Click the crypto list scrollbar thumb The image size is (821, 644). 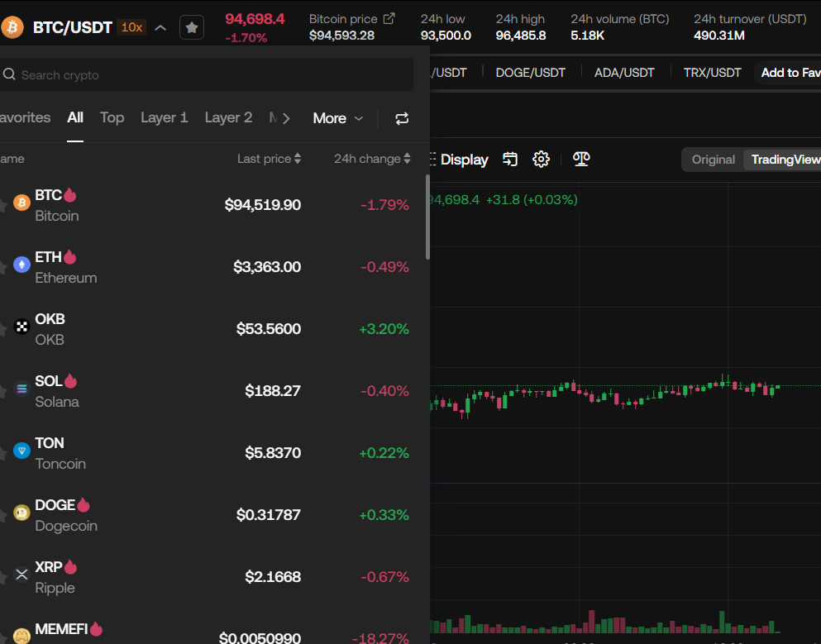pos(427,217)
